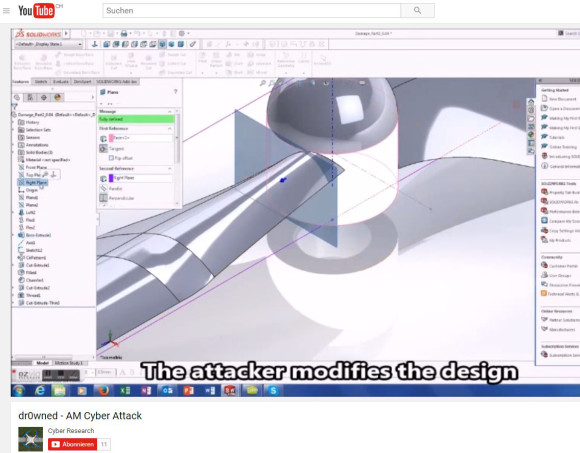Click the Abonnieren subscribe button
This screenshot has height=453, width=580.
tap(72, 444)
